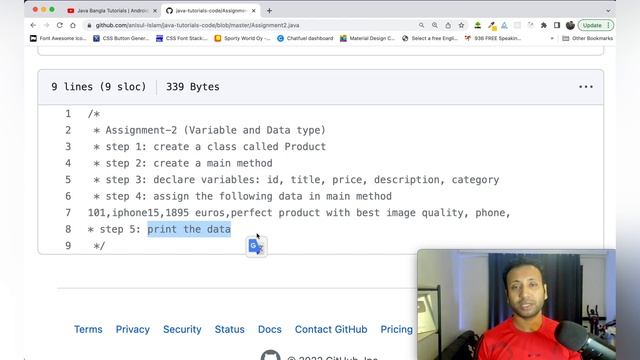Open the blue triangle extension icon

[x=504, y=25]
